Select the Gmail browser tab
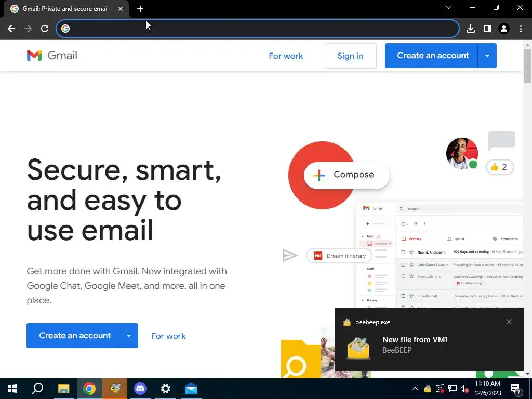The width and height of the screenshot is (532, 399). 66,9
